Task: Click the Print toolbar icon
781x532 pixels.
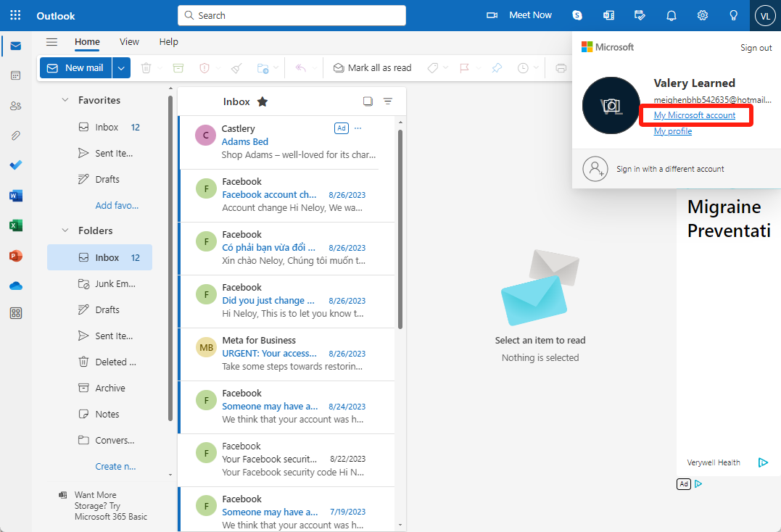Action: click(x=561, y=68)
